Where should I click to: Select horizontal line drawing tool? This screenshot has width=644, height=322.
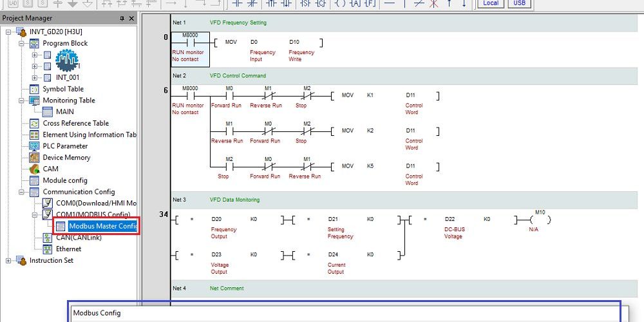389,3
